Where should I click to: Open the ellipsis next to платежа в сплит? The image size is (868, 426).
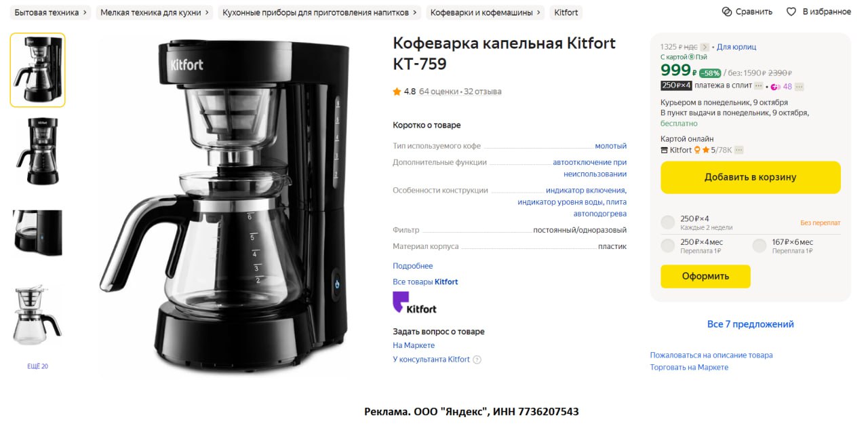pos(759,86)
